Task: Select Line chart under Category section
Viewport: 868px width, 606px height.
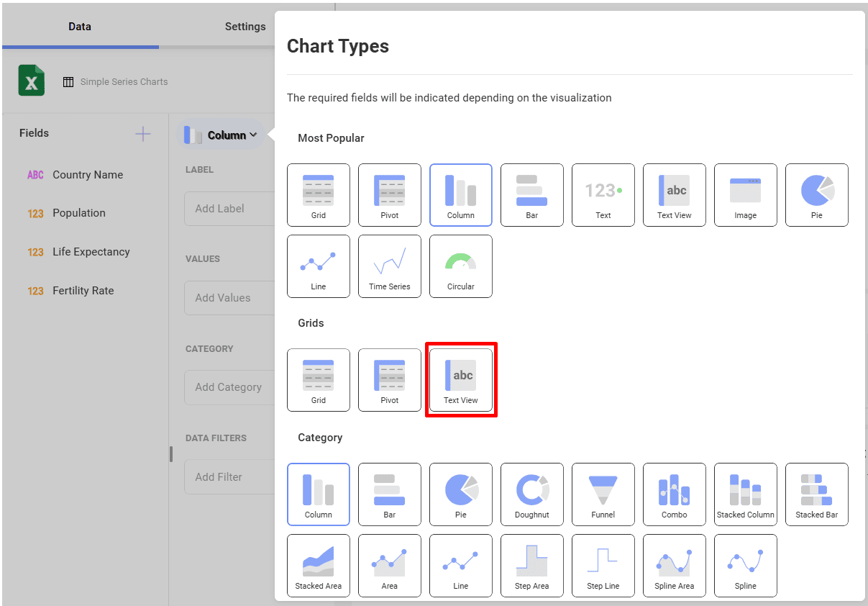Action: (x=461, y=566)
